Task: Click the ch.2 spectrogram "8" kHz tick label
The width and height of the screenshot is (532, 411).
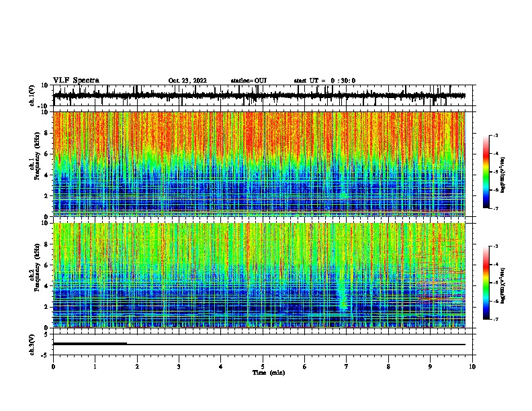Action: 46,244
